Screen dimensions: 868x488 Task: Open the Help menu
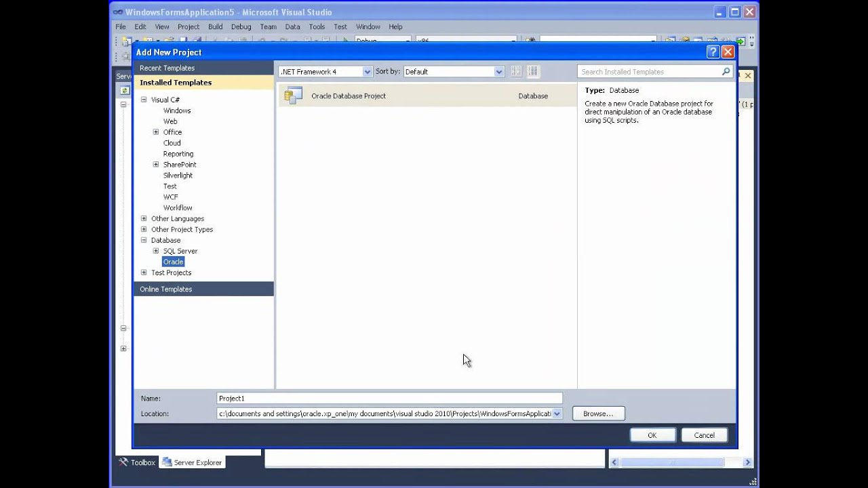click(x=395, y=26)
